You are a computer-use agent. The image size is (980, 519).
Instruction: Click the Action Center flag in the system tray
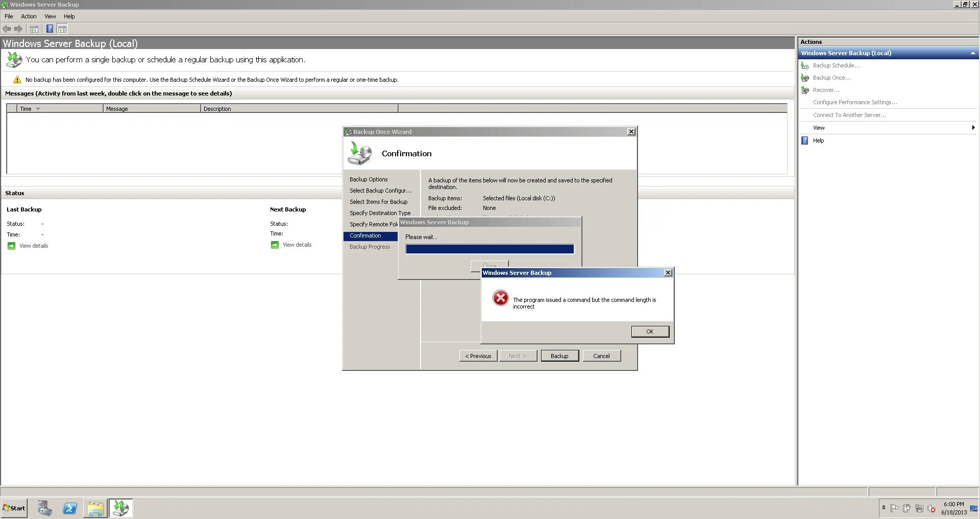(894, 508)
